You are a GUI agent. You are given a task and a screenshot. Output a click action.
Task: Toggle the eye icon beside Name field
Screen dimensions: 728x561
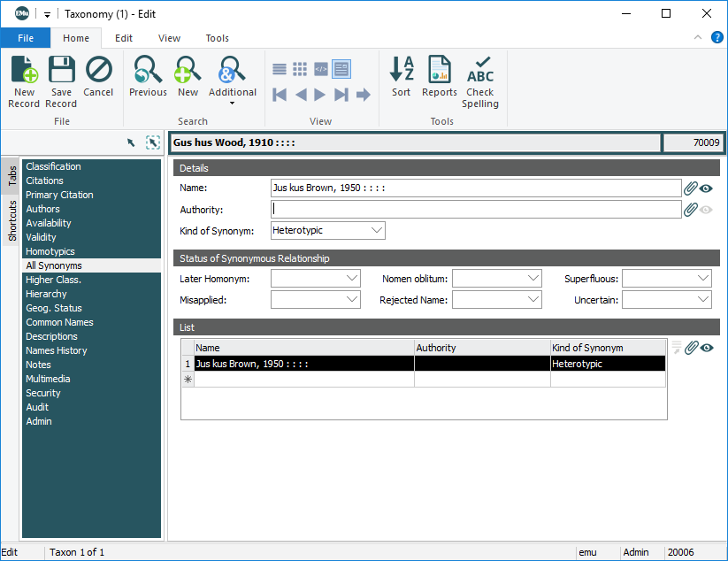point(707,188)
